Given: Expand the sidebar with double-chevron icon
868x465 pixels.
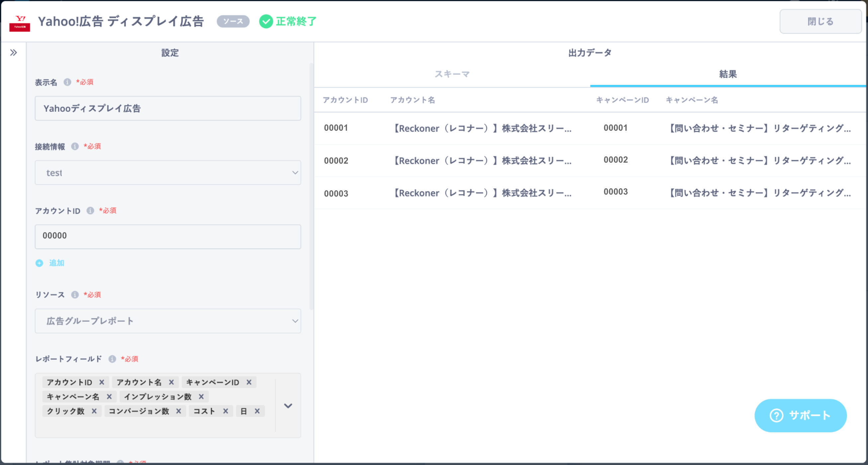Looking at the screenshot, I should [x=14, y=53].
